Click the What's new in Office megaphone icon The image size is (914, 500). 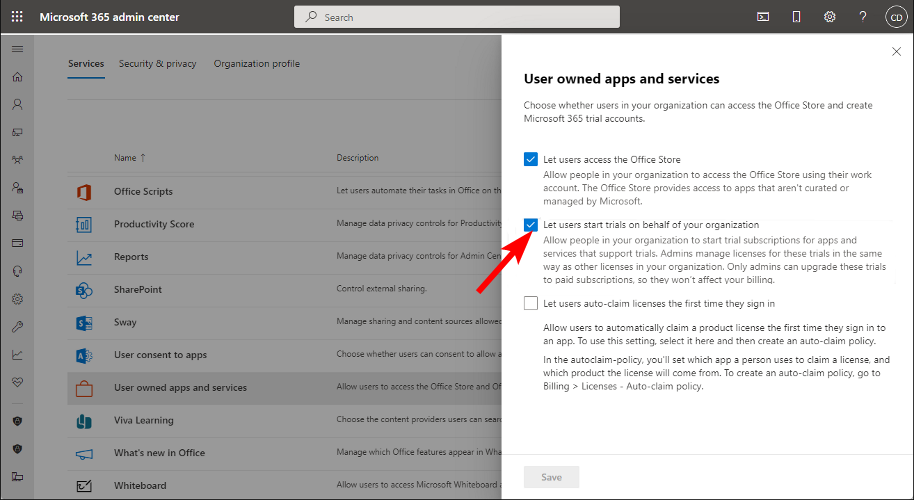(x=84, y=453)
